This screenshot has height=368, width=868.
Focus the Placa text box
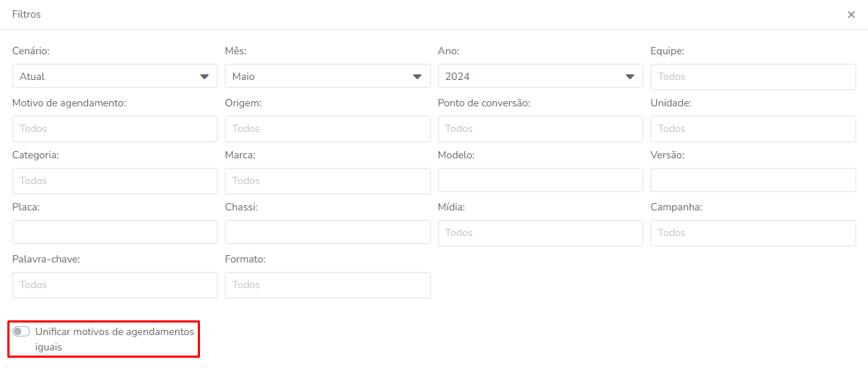pos(114,232)
